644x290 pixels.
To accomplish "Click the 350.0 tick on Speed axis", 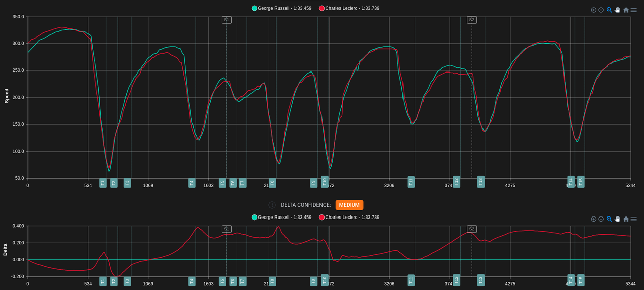I will click(x=18, y=17).
